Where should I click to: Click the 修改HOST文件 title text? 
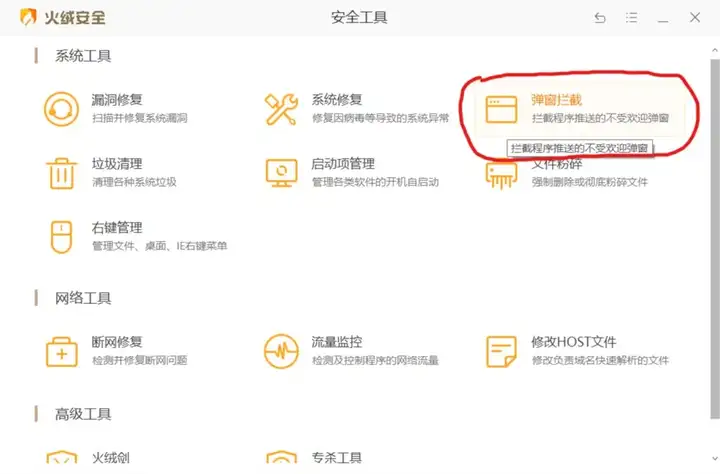pyautogui.click(x=574, y=342)
